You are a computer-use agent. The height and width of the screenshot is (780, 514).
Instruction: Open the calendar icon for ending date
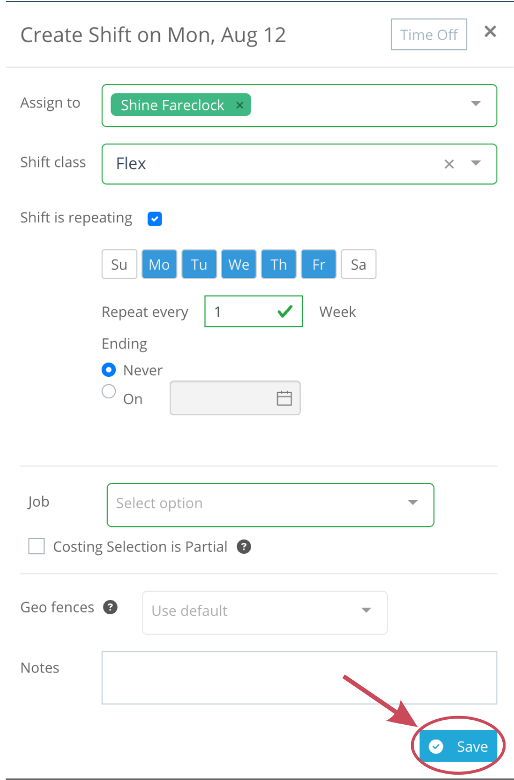284,398
